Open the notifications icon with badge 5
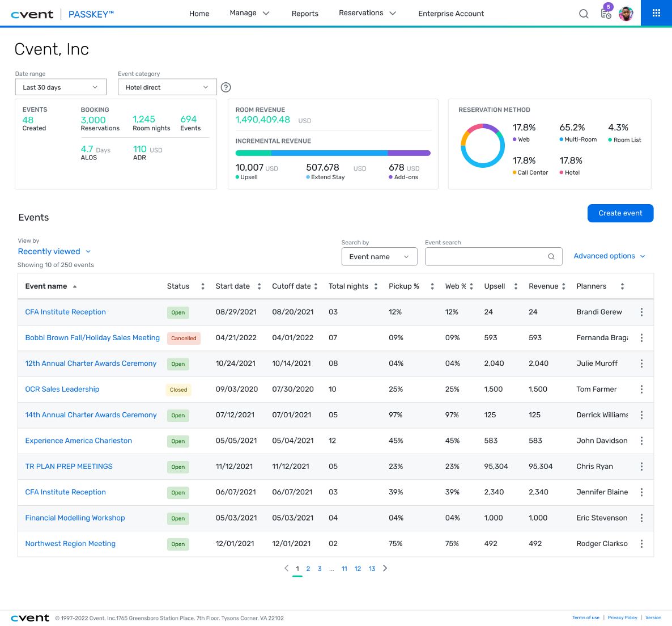The width and height of the screenshot is (672, 626). (606, 14)
